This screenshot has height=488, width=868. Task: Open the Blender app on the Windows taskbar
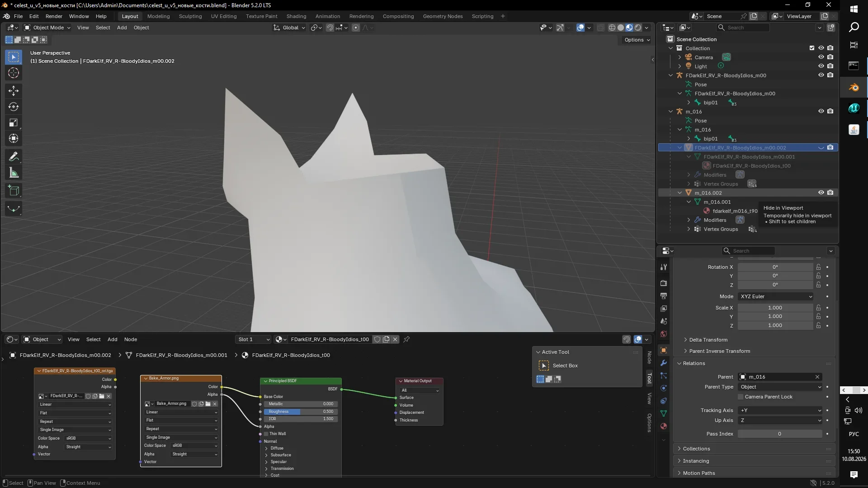(x=854, y=88)
